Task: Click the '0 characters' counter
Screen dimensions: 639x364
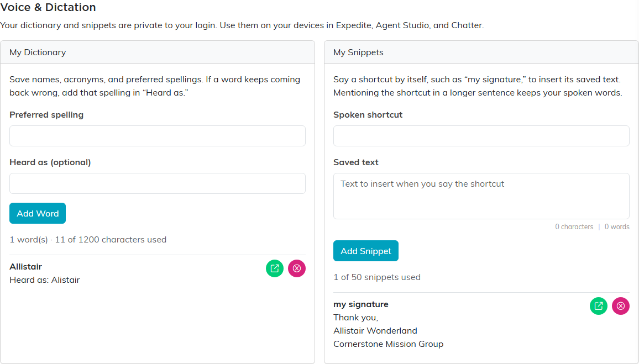Action: point(574,227)
